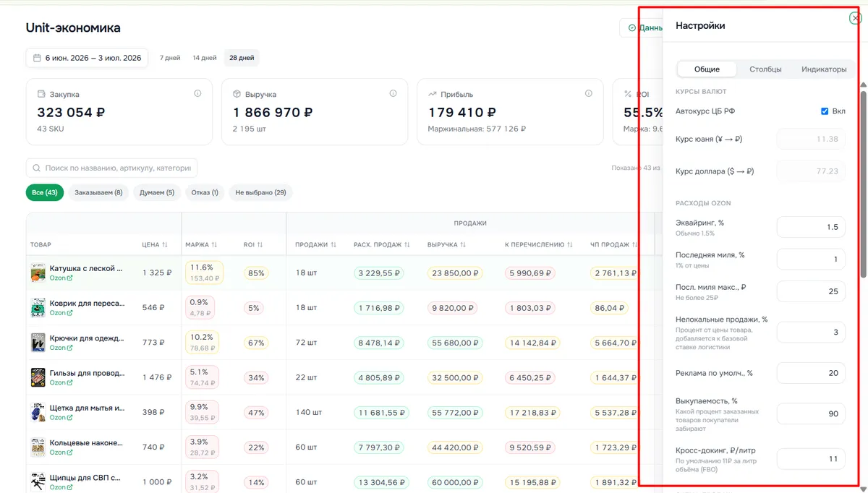Open Ozon external link for Катушка с леской
This screenshot has width=868, height=493.
(69, 278)
